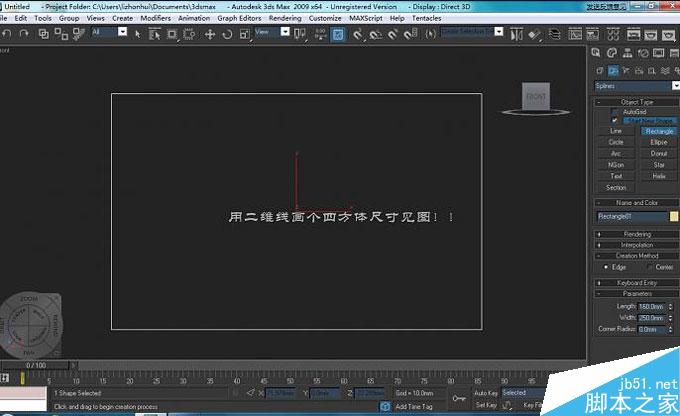This screenshot has height=416, width=680.
Task: Select Lights category icon in Create panel
Action: click(626, 71)
